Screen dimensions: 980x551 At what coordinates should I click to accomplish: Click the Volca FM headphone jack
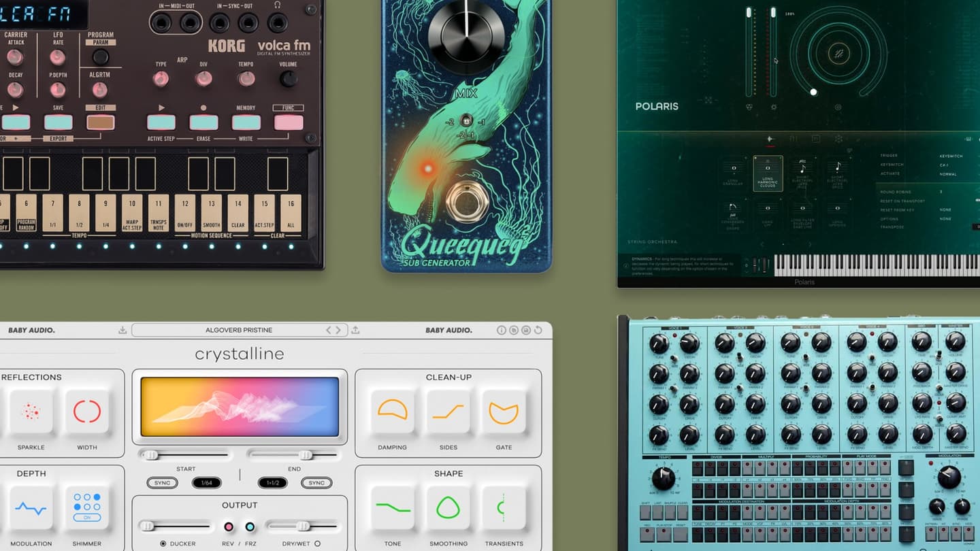click(277, 22)
